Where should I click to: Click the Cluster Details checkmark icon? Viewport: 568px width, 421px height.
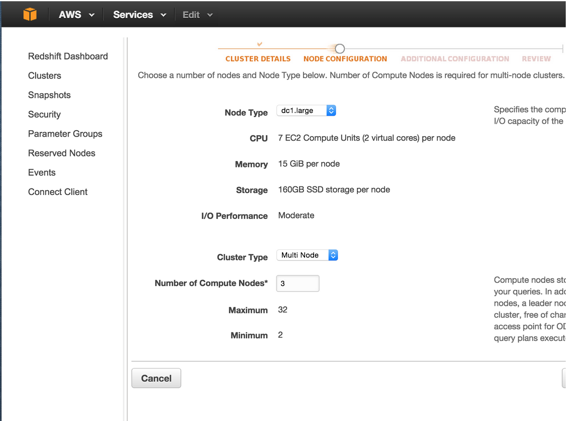tap(259, 44)
